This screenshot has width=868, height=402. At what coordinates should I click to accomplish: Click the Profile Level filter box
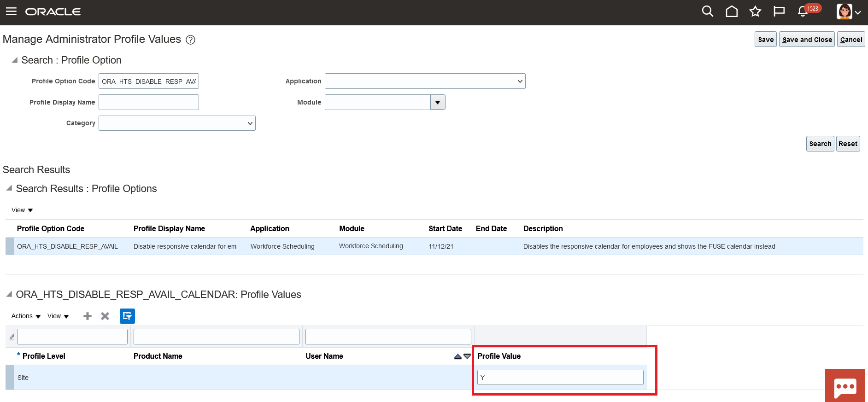(x=72, y=337)
